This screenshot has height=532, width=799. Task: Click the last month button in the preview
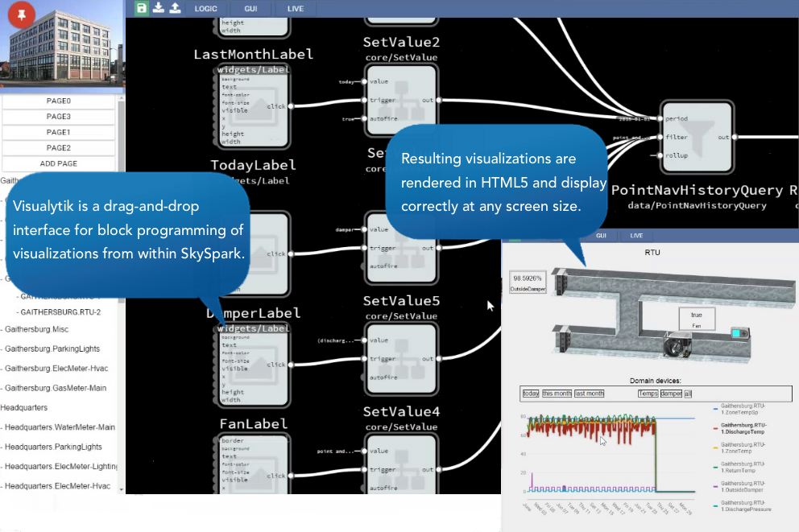click(589, 394)
